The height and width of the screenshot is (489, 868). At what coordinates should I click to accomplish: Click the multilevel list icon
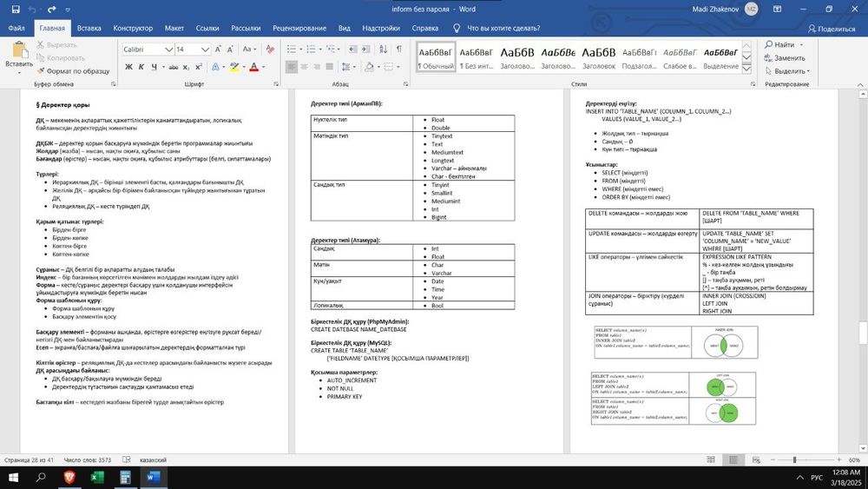330,50
